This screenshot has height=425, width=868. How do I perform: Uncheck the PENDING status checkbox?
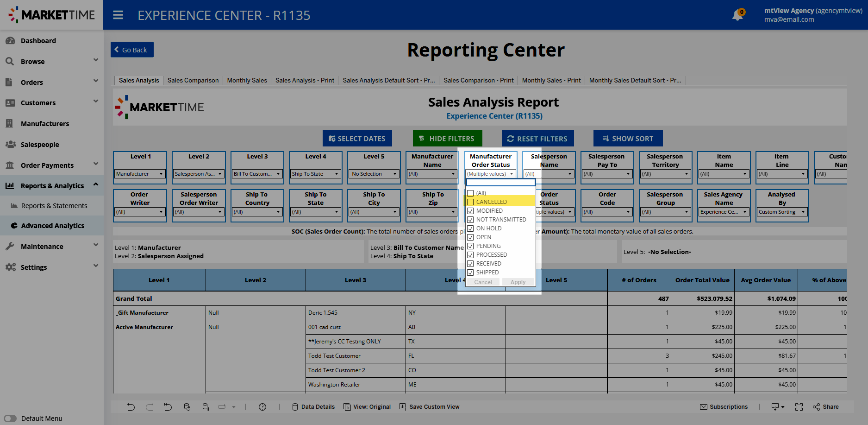coord(470,246)
